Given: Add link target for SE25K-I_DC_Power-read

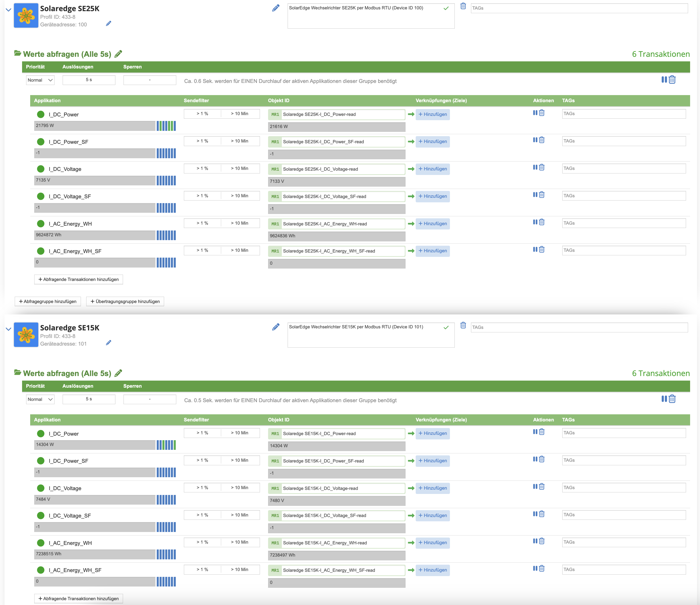Looking at the screenshot, I should click(x=432, y=114).
